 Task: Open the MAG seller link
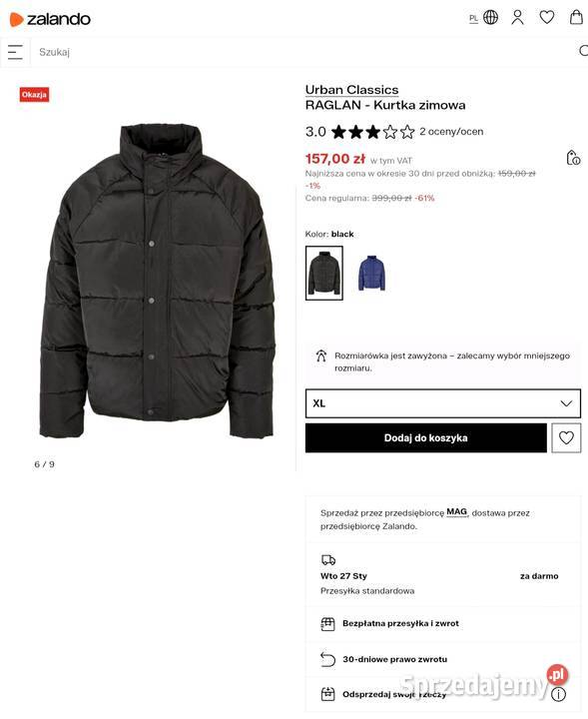pyautogui.click(x=456, y=511)
